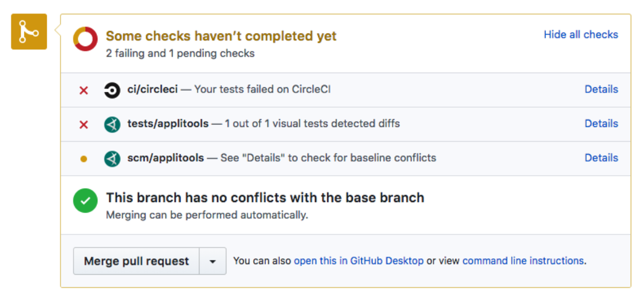644x297 pixels.
Task: Click the yellow pending dot for scm/applitools
Action: (83, 158)
